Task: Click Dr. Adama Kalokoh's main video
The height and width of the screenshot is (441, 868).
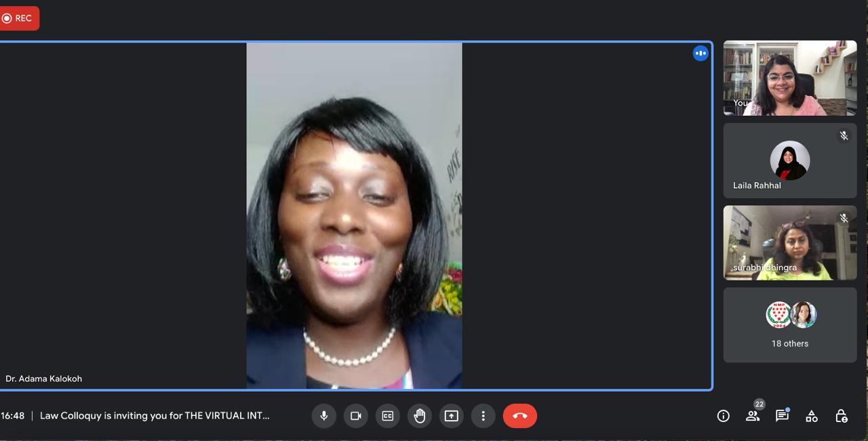Action: point(354,215)
